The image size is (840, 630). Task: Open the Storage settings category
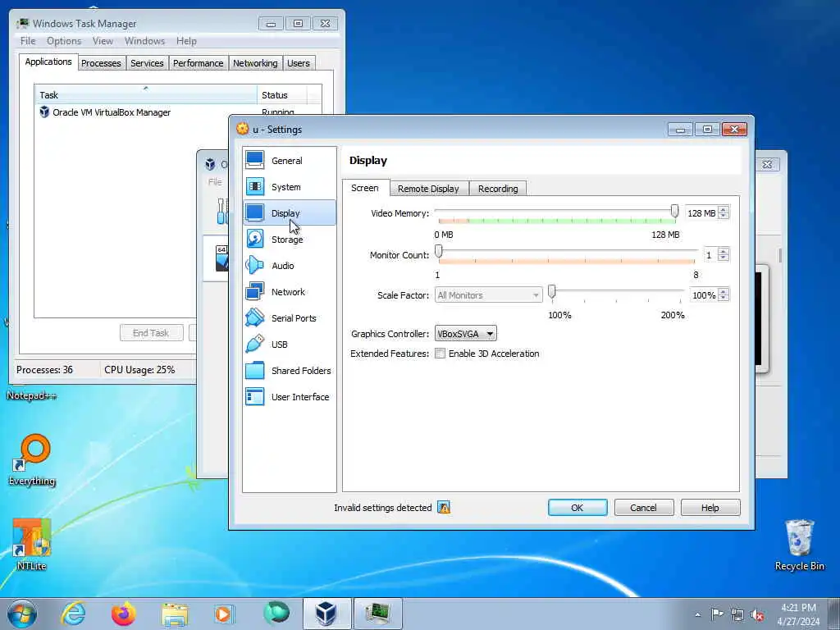click(290, 239)
